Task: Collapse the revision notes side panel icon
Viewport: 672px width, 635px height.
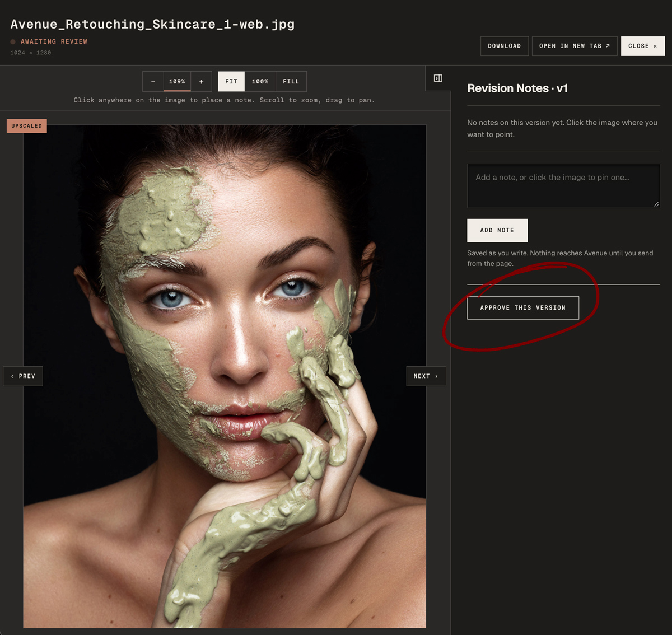Action: click(x=438, y=78)
